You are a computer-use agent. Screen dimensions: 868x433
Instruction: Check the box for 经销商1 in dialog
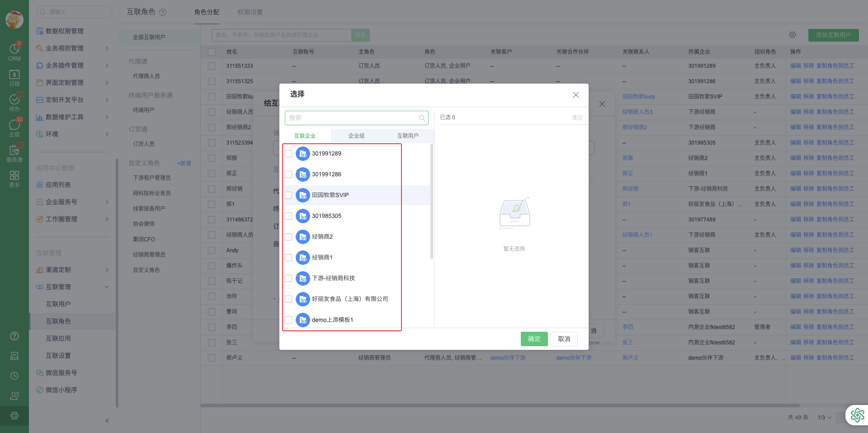[288, 258]
